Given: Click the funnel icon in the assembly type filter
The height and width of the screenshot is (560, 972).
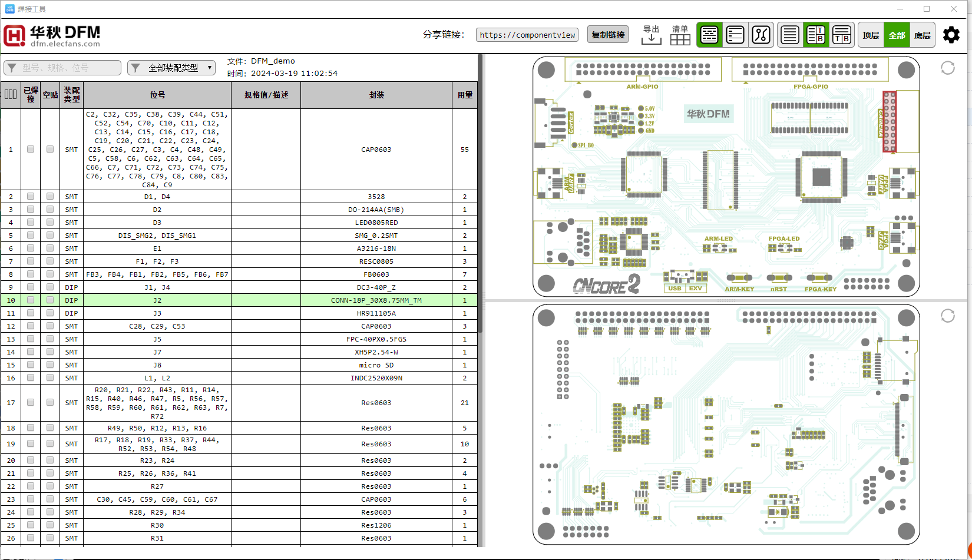Looking at the screenshot, I should 135,68.
